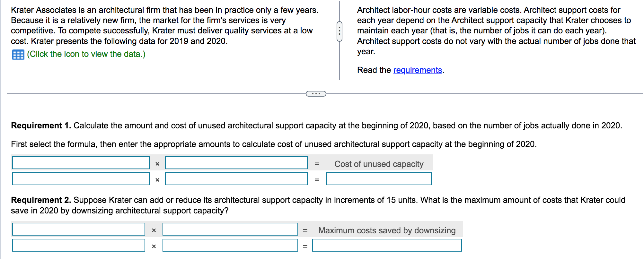This screenshot has height=259, width=644.
Task: Click the second formula field in Requirement 1
Action: point(80,179)
